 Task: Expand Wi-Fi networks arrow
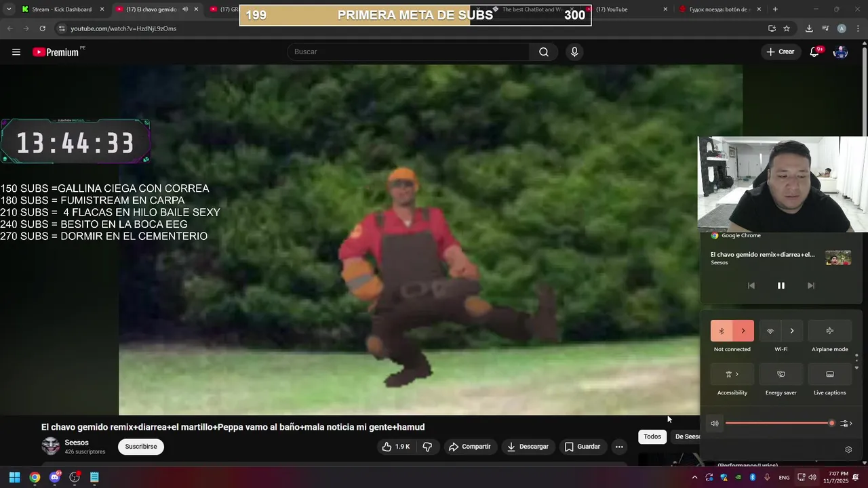click(x=792, y=331)
